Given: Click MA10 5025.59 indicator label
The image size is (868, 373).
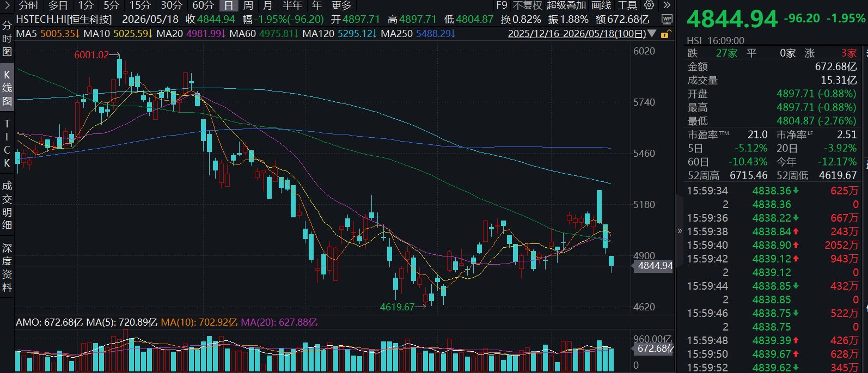Looking at the screenshot, I should [118, 34].
